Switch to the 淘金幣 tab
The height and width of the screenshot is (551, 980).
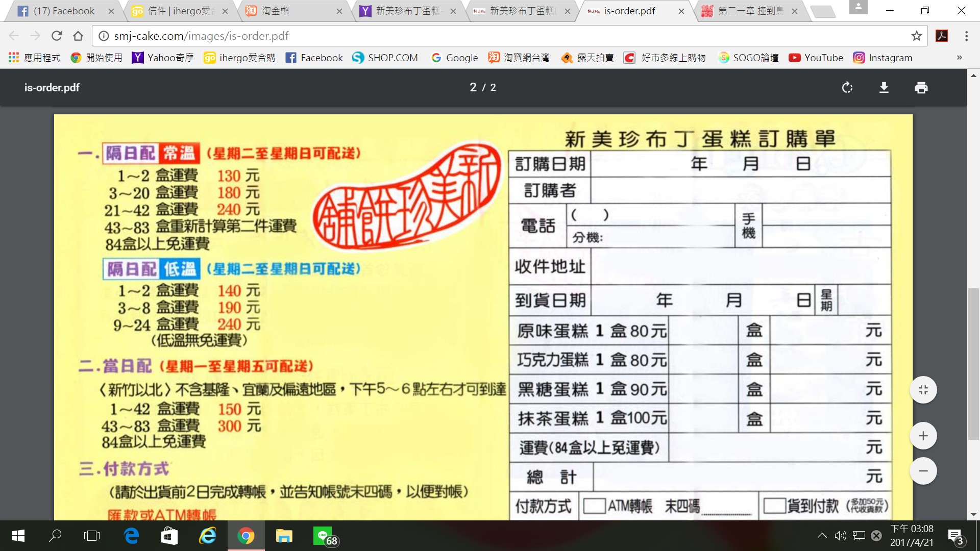tap(293, 11)
